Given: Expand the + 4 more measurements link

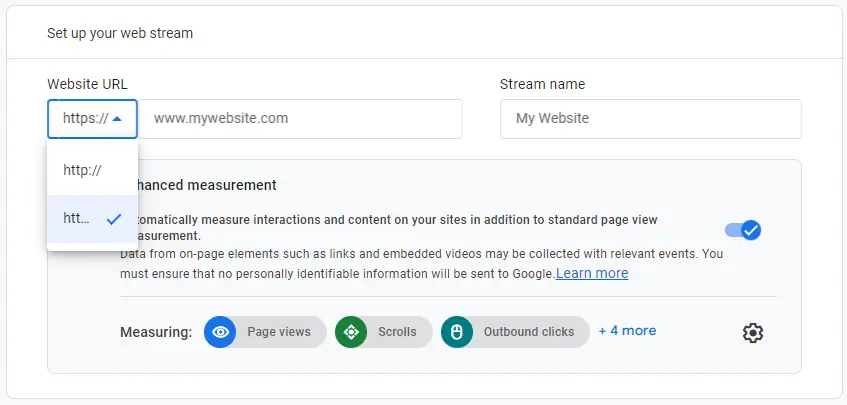Looking at the screenshot, I should click(x=627, y=331).
